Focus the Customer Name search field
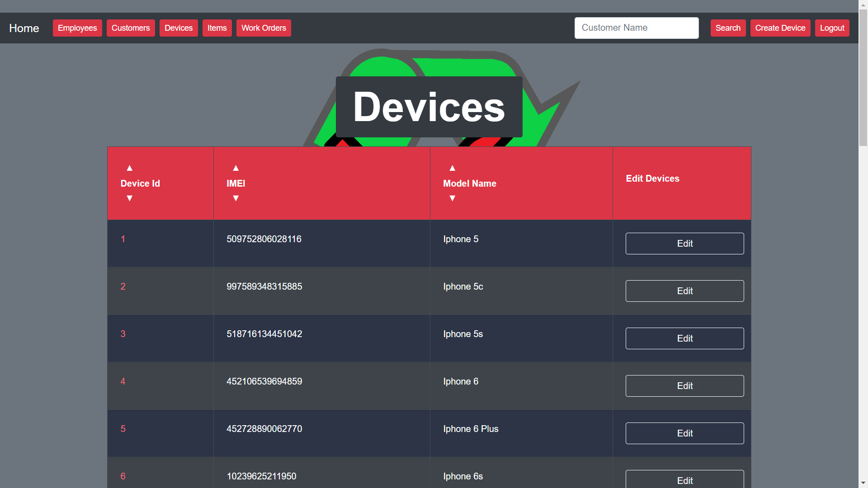This screenshot has height=488, width=868. [636, 28]
